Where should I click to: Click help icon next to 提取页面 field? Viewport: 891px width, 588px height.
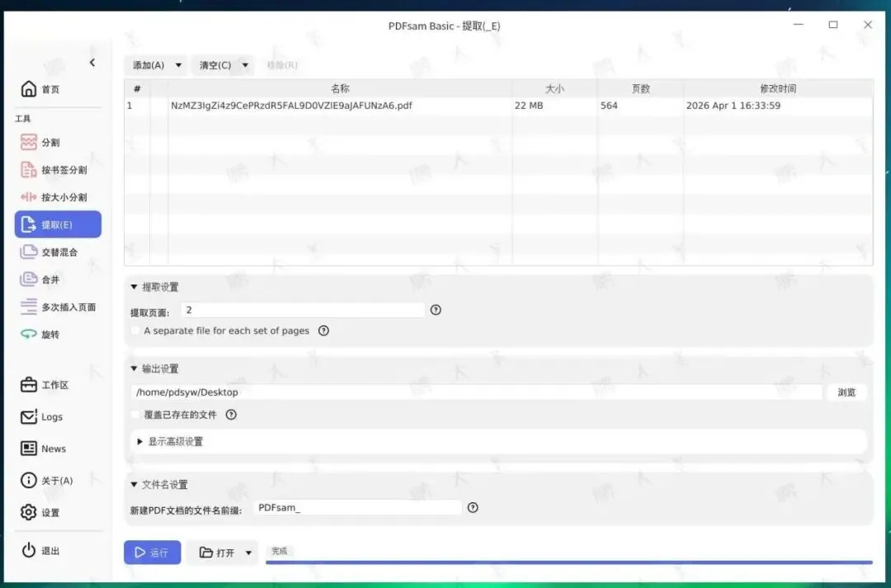click(436, 309)
